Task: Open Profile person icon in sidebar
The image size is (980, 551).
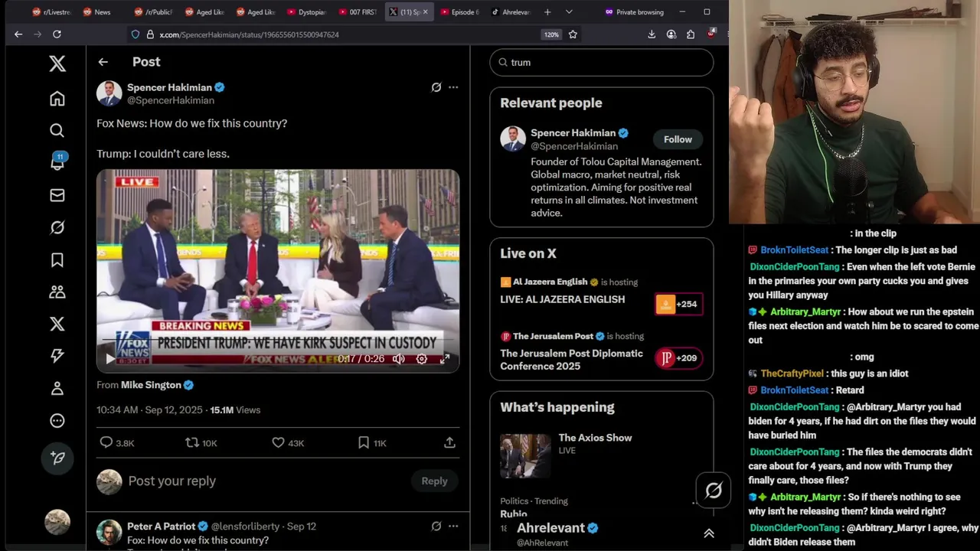Action: click(x=57, y=388)
